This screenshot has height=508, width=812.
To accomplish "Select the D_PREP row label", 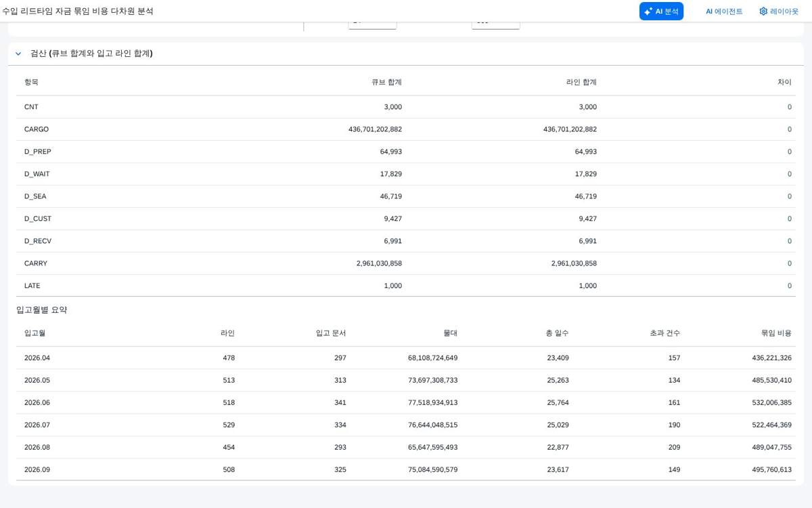I will click(x=38, y=152).
